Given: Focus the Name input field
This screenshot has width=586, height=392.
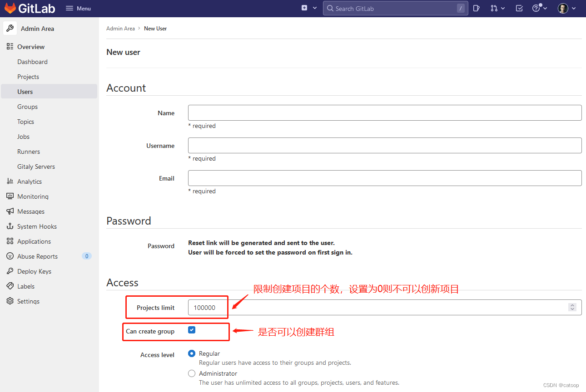Looking at the screenshot, I should 385,113.
